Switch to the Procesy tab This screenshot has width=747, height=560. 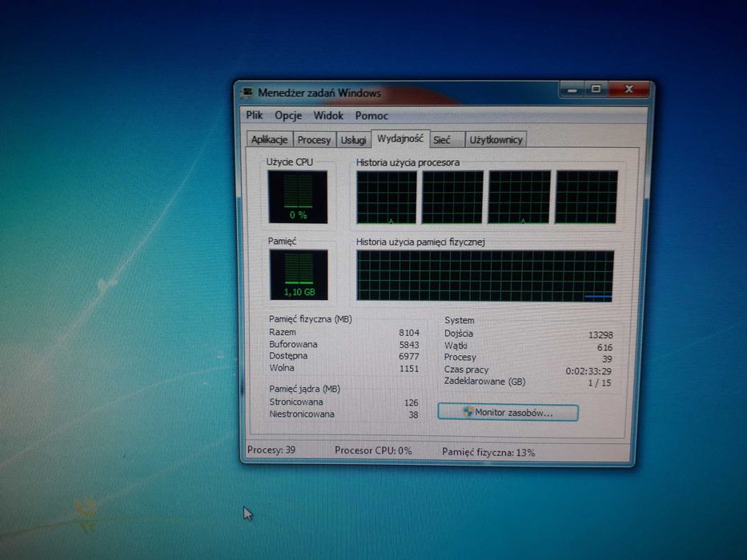click(314, 140)
